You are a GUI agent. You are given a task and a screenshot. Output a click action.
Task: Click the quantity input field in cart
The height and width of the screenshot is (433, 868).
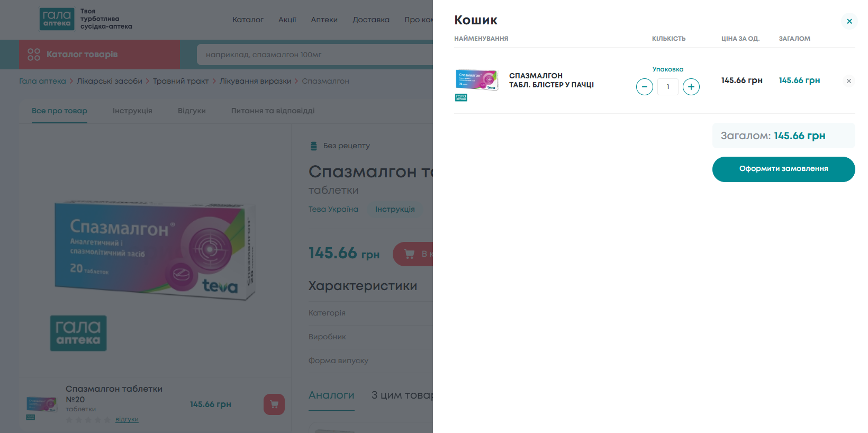[x=667, y=87]
